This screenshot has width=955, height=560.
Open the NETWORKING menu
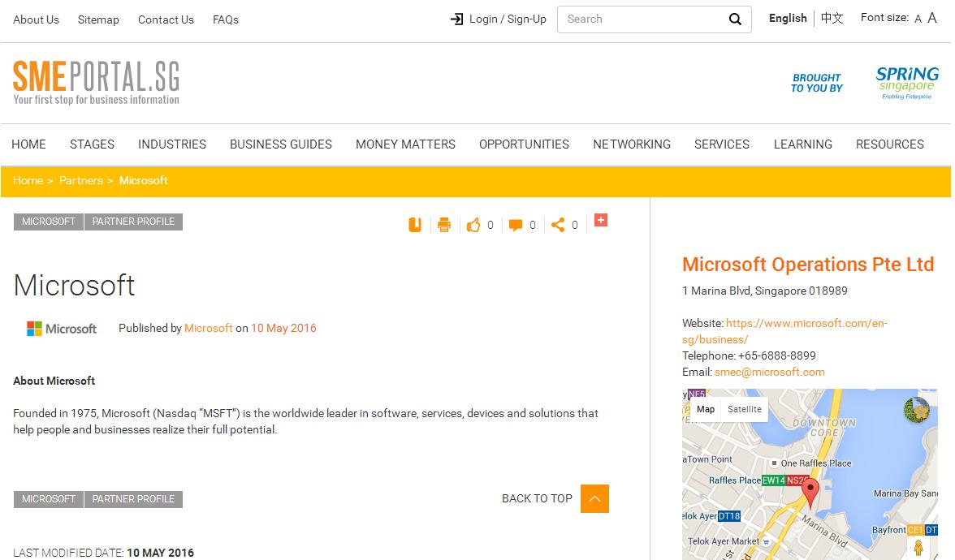(x=632, y=144)
